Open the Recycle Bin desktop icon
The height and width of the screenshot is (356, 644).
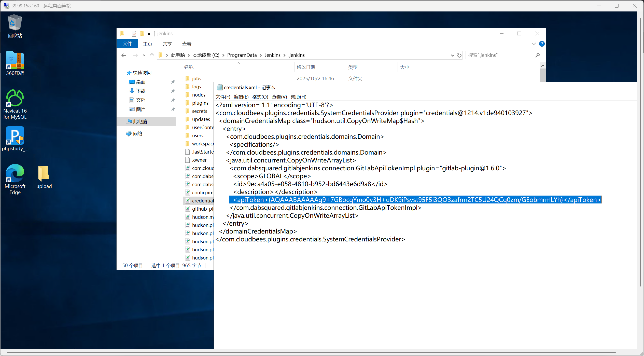point(15,26)
